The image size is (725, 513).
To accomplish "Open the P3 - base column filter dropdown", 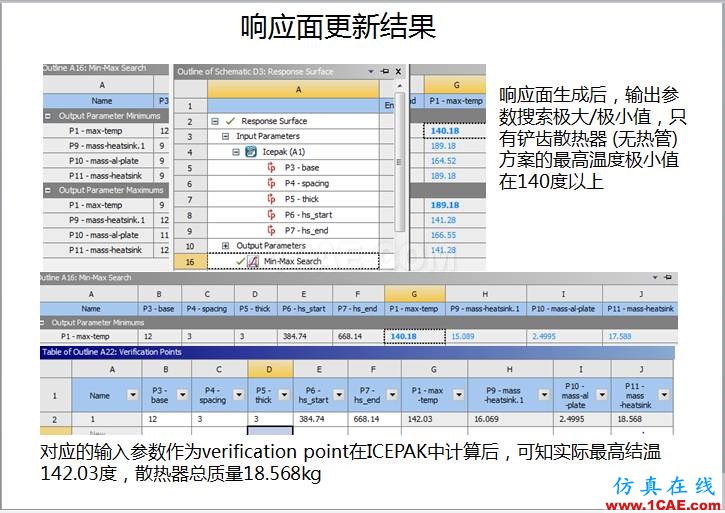I will [x=183, y=395].
